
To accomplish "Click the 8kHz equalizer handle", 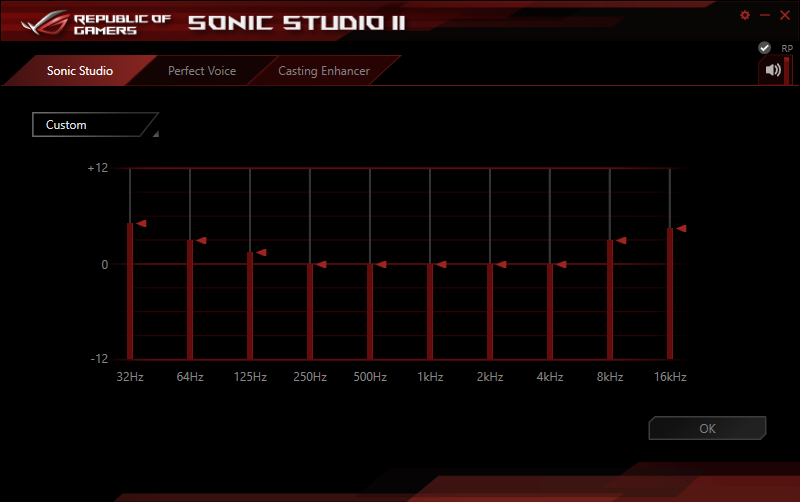I will [x=621, y=240].
